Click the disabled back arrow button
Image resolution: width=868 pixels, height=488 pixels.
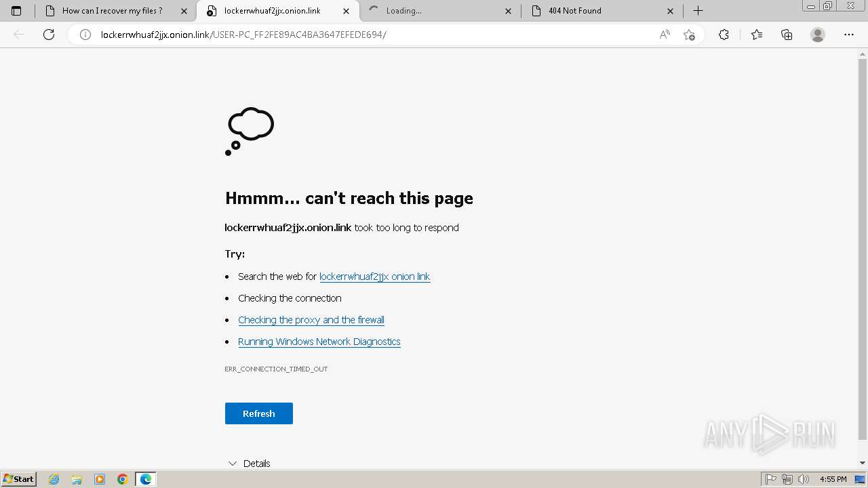(19, 35)
